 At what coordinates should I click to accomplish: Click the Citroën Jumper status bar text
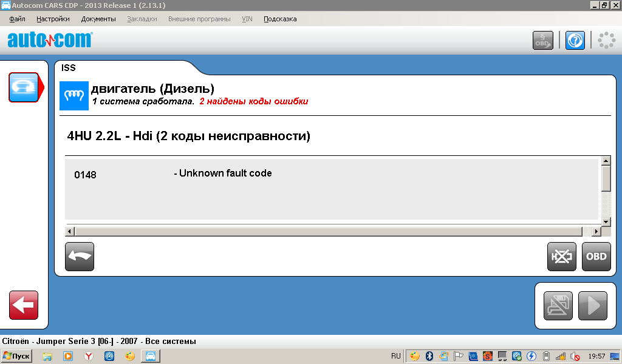click(99, 341)
